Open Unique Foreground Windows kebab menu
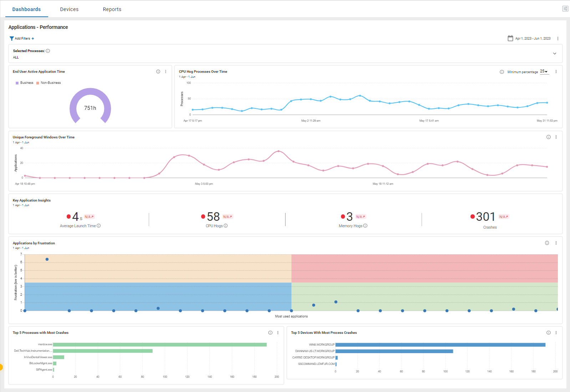The width and height of the screenshot is (570, 392). point(556,137)
